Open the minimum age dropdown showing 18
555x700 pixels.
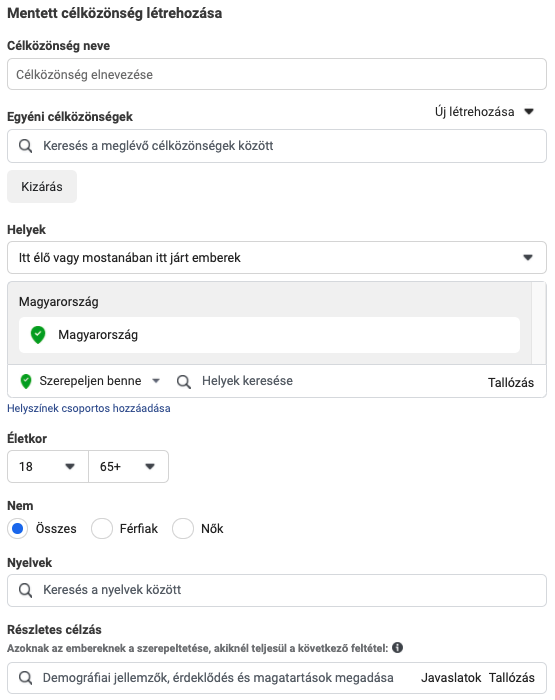tap(48, 467)
